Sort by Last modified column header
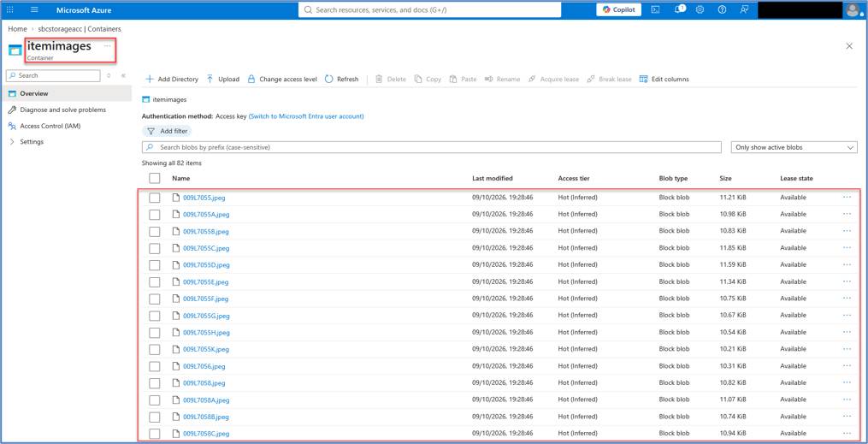Screen dimensions: 868x444 tap(492, 178)
